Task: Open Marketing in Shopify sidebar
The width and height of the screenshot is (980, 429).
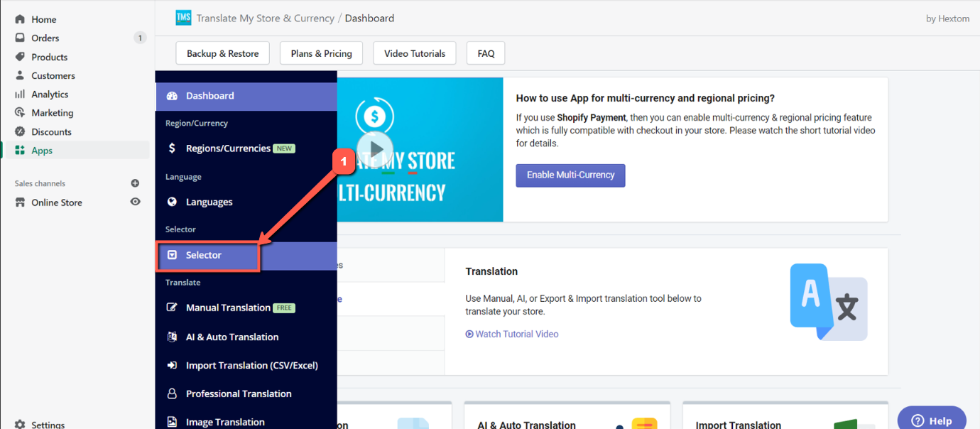Action: click(x=53, y=112)
